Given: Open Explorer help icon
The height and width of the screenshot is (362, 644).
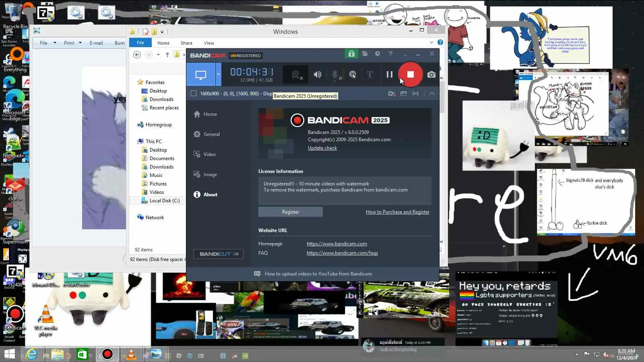Looking at the screenshot, I should 440,42.
